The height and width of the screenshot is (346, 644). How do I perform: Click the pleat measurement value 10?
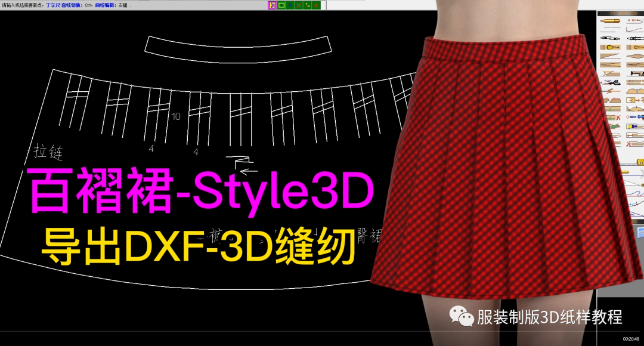coord(176,117)
